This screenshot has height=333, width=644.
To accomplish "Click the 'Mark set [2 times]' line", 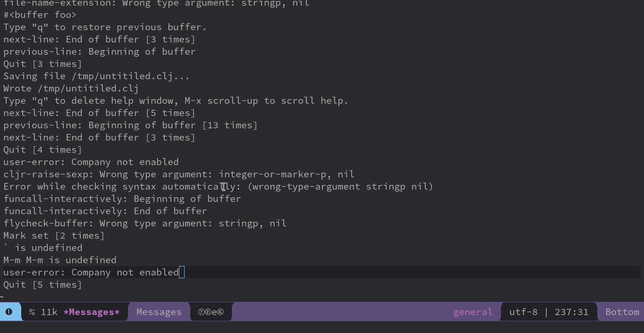I will point(54,235).
